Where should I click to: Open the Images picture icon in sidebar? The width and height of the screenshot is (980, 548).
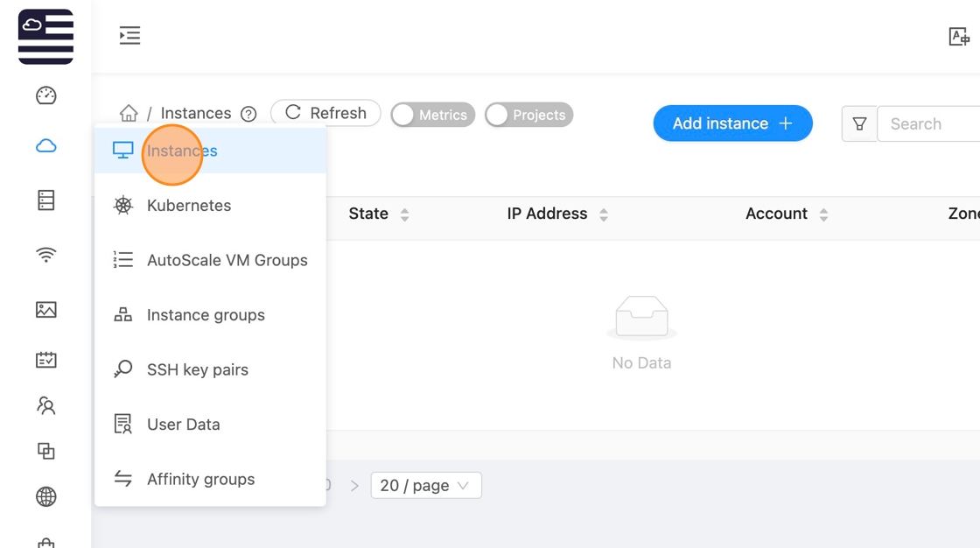click(46, 310)
